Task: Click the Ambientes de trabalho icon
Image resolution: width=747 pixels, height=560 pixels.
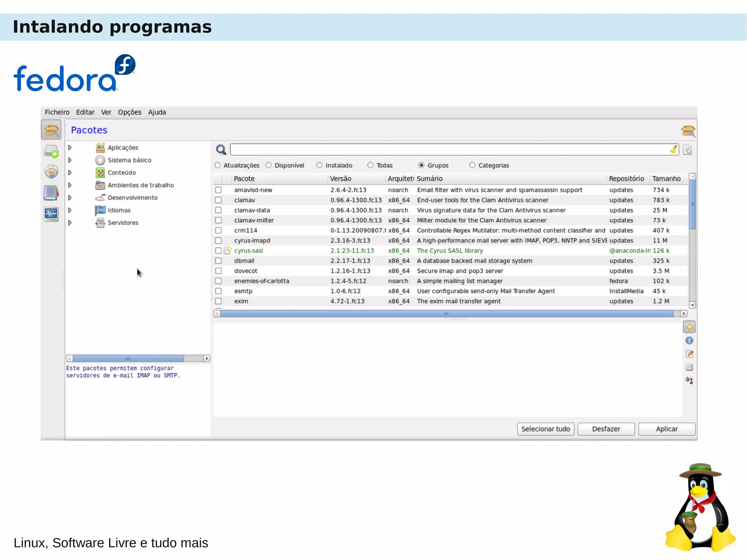Action: click(100, 185)
